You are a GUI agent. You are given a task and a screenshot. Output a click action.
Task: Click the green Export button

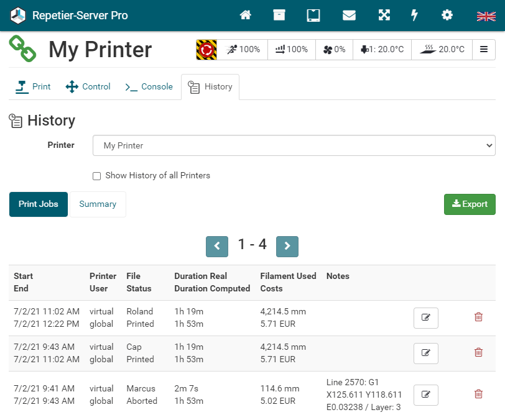point(470,204)
